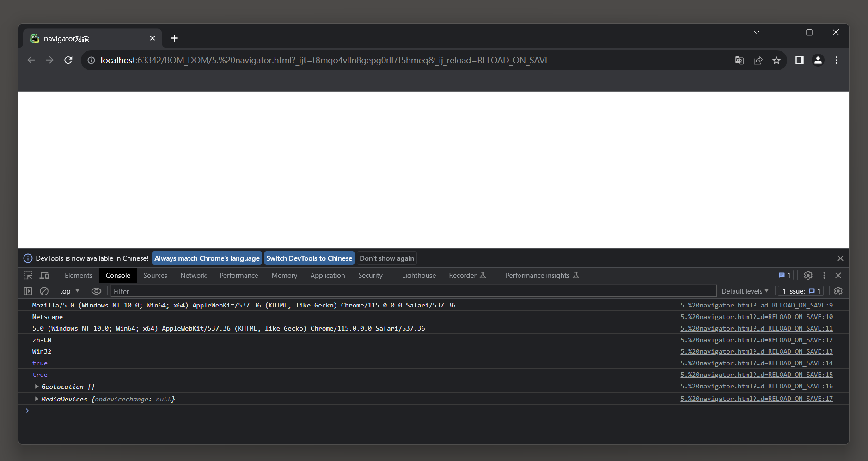Expand the MediaDevices object

[37, 399]
